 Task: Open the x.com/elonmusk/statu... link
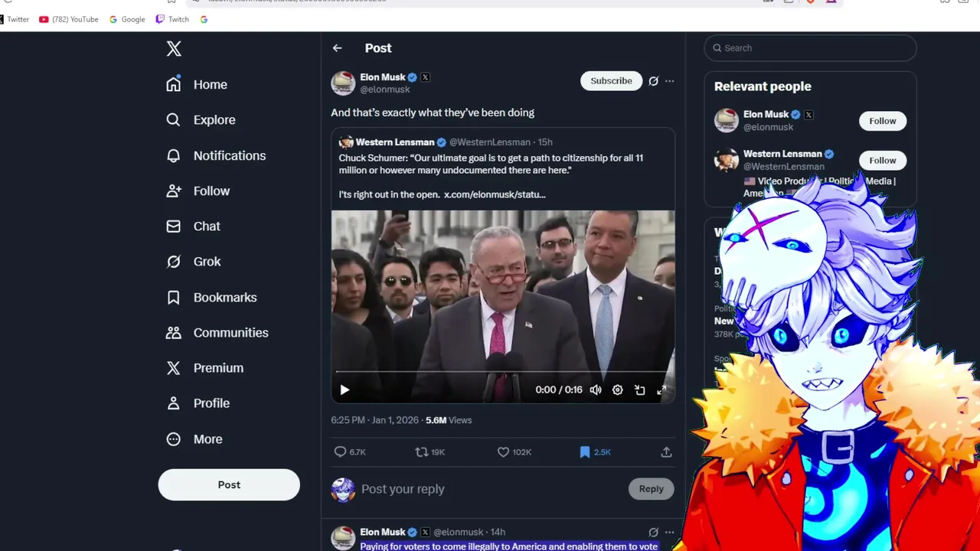click(495, 194)
